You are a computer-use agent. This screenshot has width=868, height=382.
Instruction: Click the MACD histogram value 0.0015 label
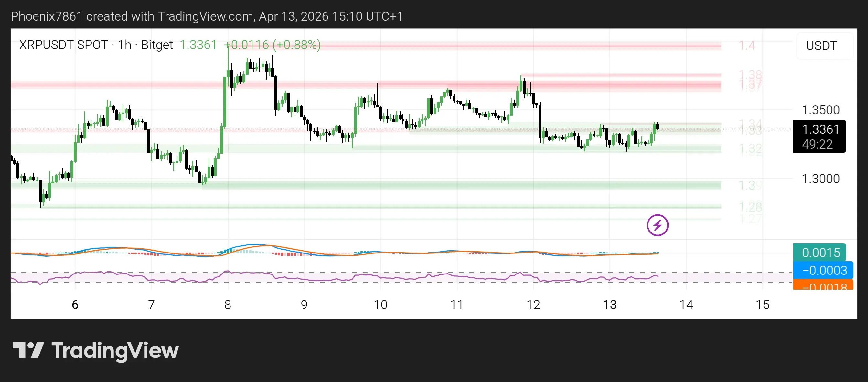click(x=820, y=253)
